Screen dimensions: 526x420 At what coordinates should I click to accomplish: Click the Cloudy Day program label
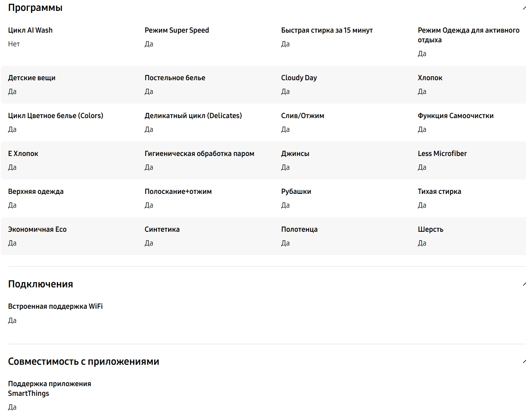(299, 78)
